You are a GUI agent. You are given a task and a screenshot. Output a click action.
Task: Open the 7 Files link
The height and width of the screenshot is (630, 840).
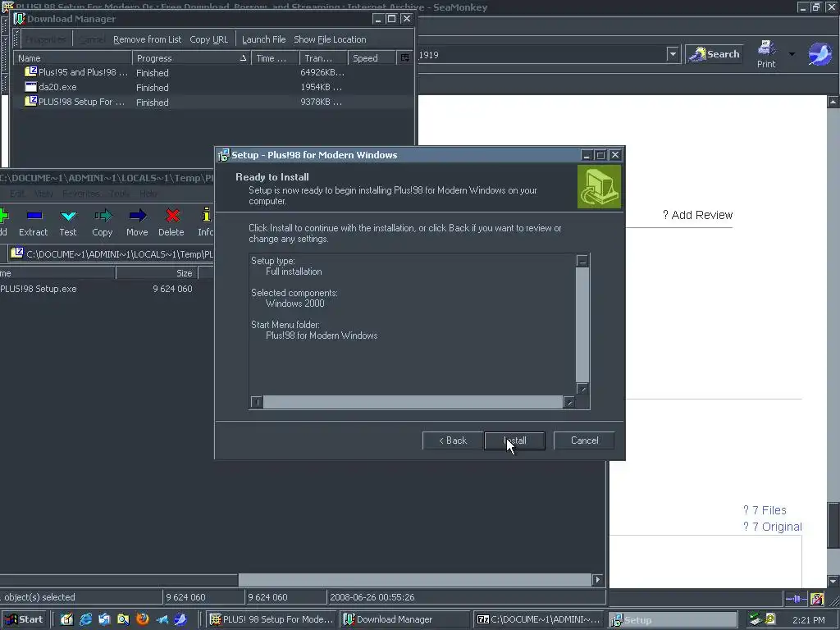765,510
